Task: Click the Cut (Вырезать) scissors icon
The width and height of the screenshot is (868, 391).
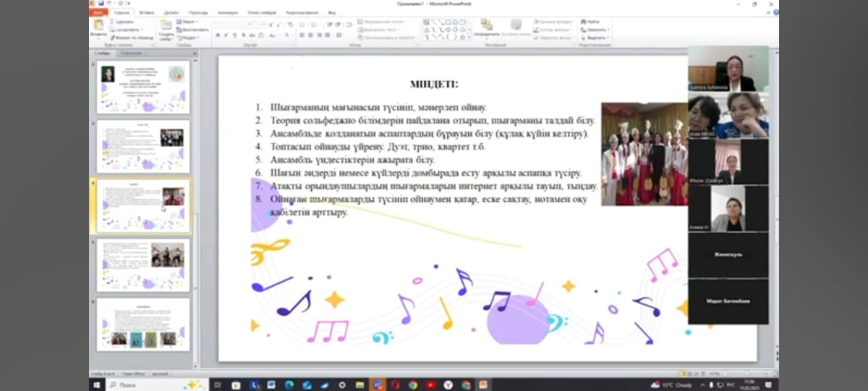Action: [x=112, y=22]
